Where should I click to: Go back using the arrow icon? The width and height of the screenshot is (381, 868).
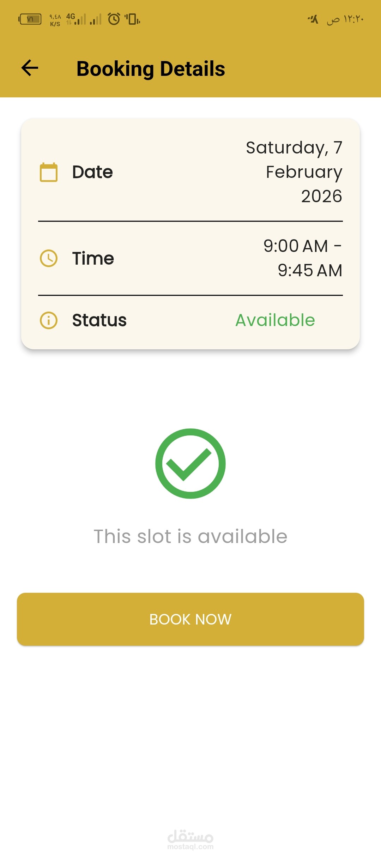(30, 68)
